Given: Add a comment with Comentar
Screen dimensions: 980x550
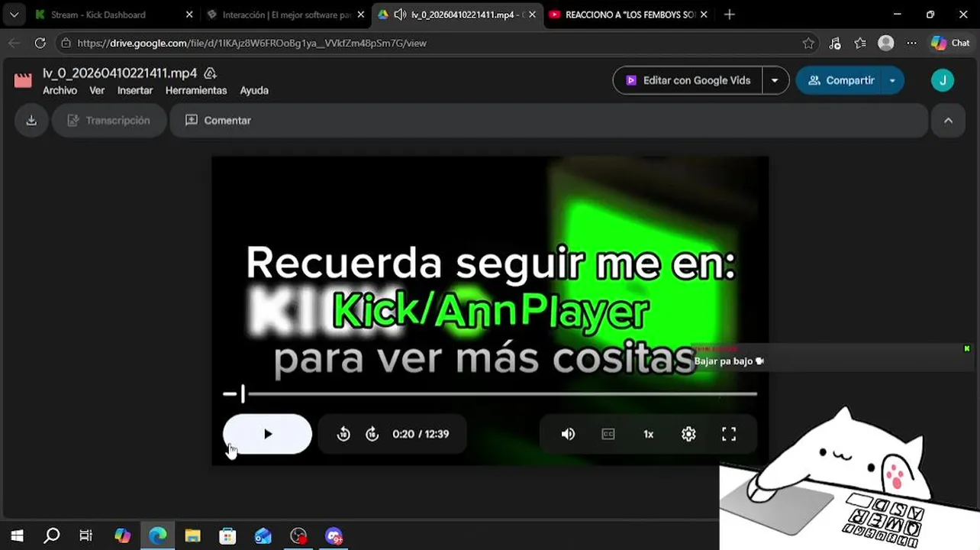Looking at the screenshot, I should (218, 121).
